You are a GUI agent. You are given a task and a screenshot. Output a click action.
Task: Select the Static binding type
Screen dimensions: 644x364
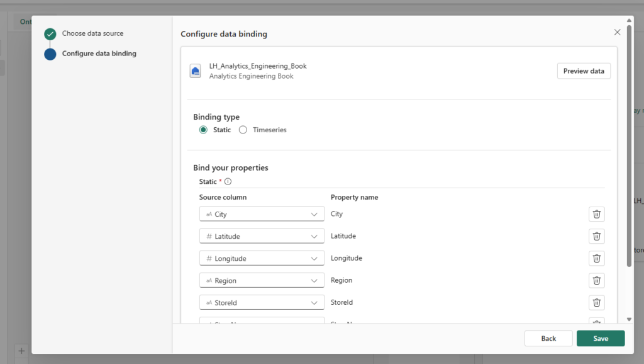pos(203,130)
